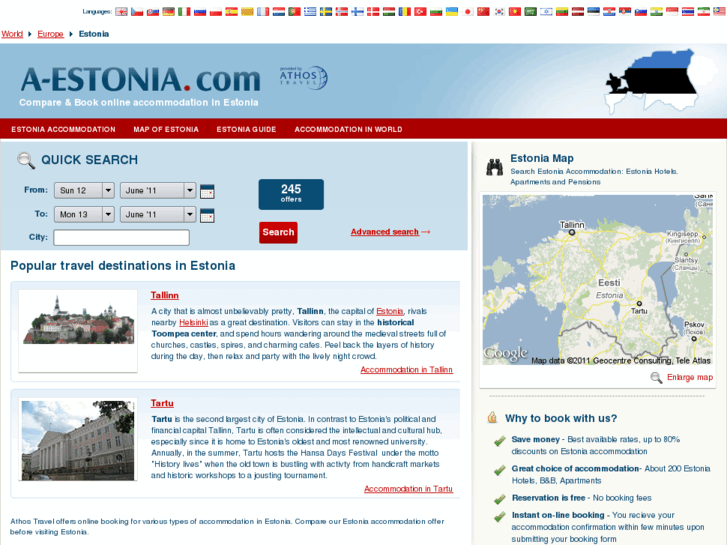Open Accommodation in Tartu link
The height and width of the screenshot is (545, 727).
click(408, 489)
